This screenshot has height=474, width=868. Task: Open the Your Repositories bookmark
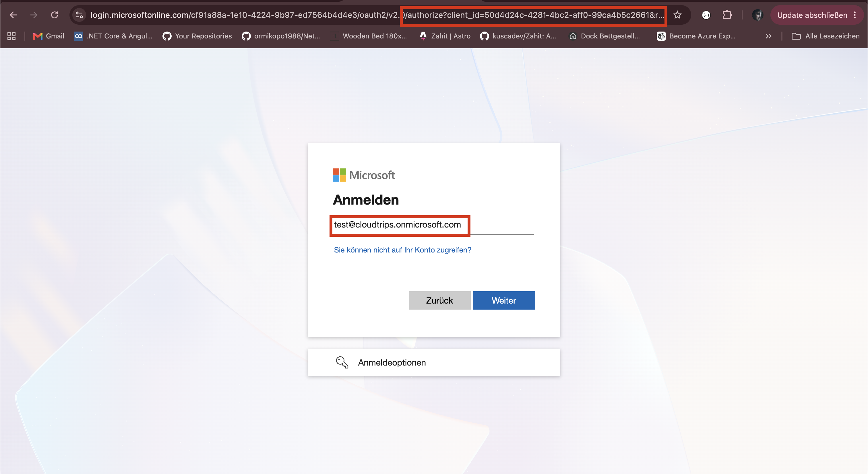tap(197, 36)
